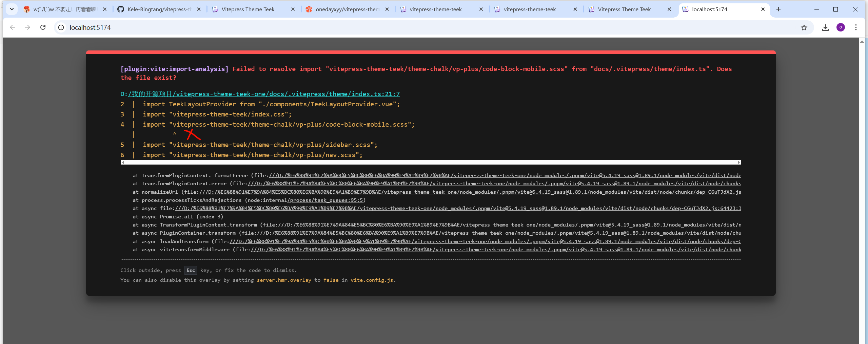This screenshot has height=344, width=868.
Task: Bookmark this page with the star icon
Action: pos(804,27)
